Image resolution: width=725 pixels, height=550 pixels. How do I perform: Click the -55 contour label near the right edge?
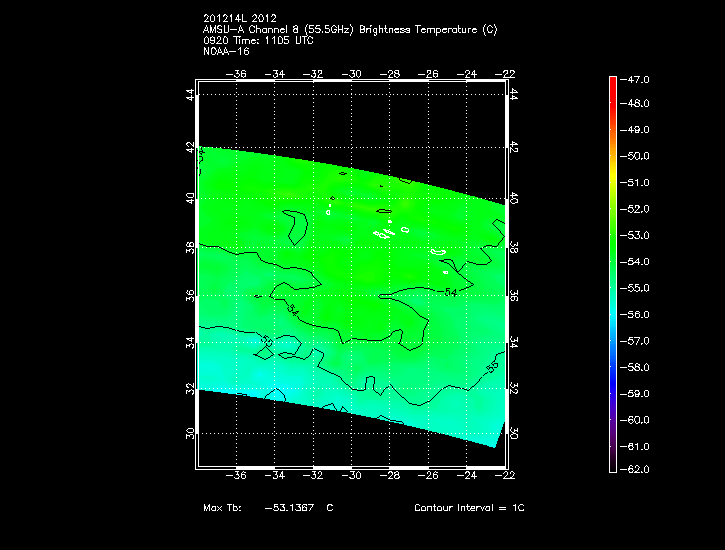tap(491, 368)
